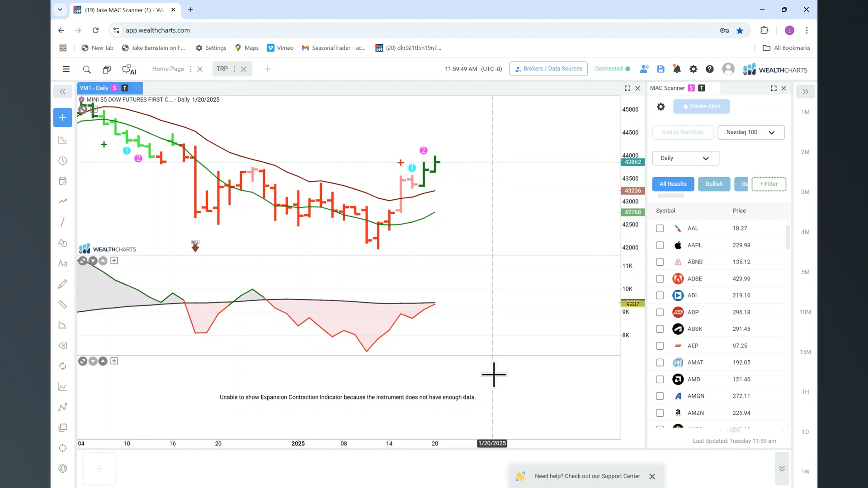Screen dimensions: 868x488
Task: Select the trend line drawing tool
Action: click(x=63, y=222)
